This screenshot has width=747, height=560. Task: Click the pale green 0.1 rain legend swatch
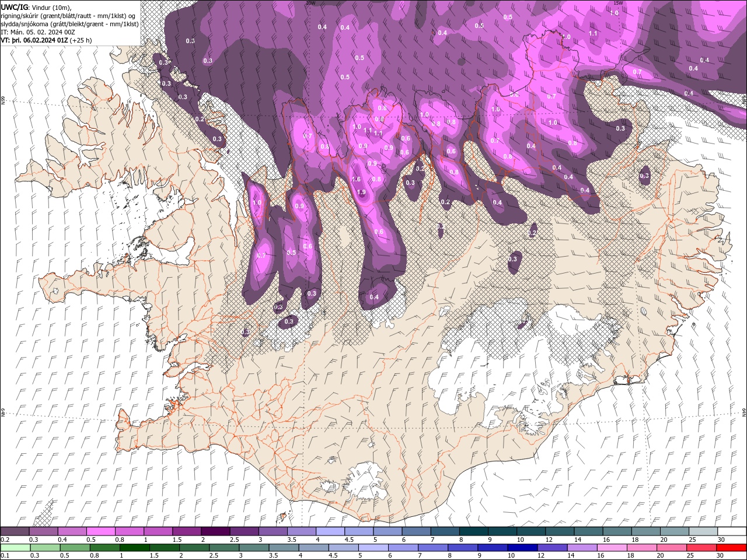[x=16, y=548]
